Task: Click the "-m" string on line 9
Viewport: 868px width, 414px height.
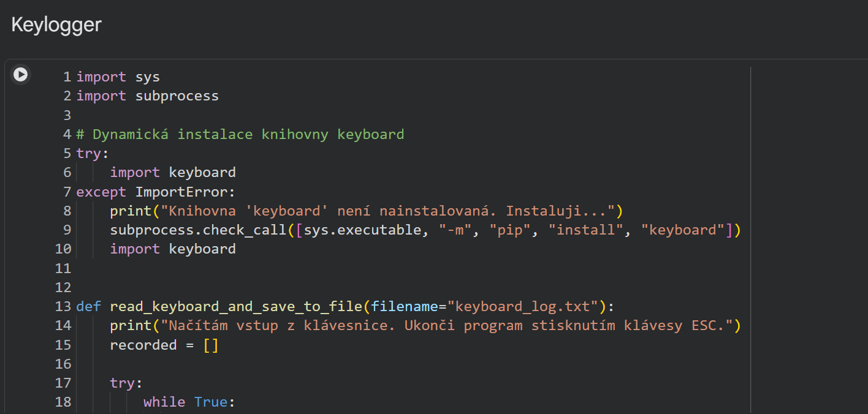Action: 455,230
